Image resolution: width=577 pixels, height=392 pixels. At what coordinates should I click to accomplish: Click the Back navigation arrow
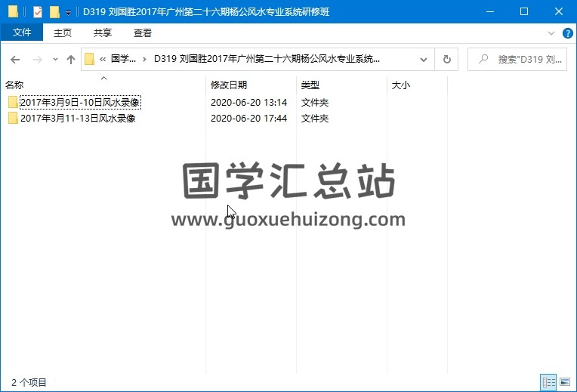pos(15,59)
